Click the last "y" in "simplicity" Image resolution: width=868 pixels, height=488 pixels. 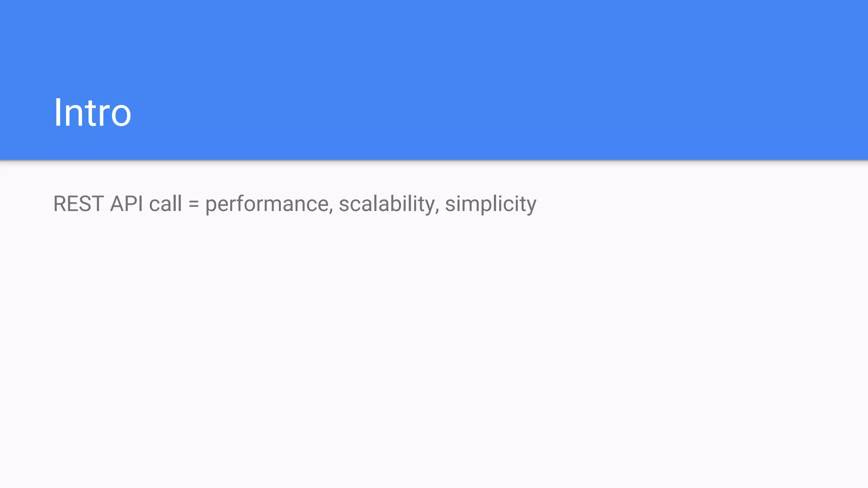tap(531, 208)
